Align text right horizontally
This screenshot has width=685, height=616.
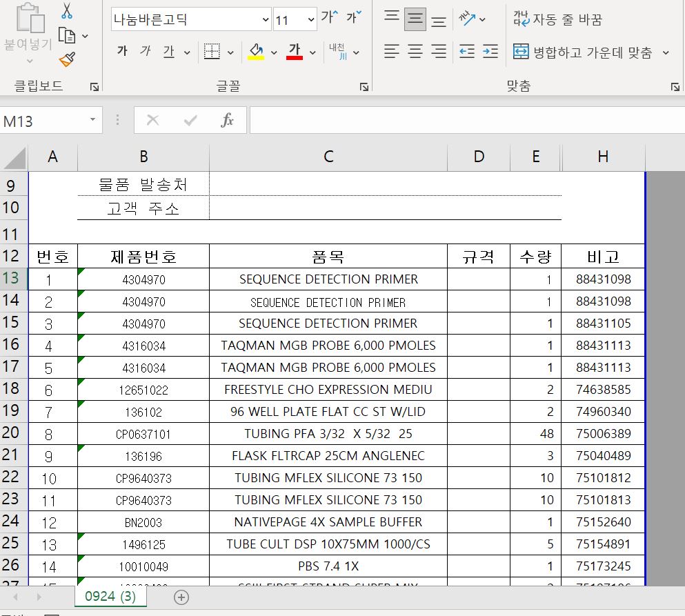(x=439, y=52)
